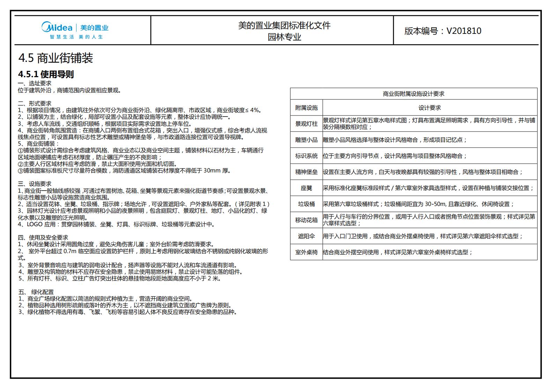Click the 座凳 table cell

(x=306, y=188)
